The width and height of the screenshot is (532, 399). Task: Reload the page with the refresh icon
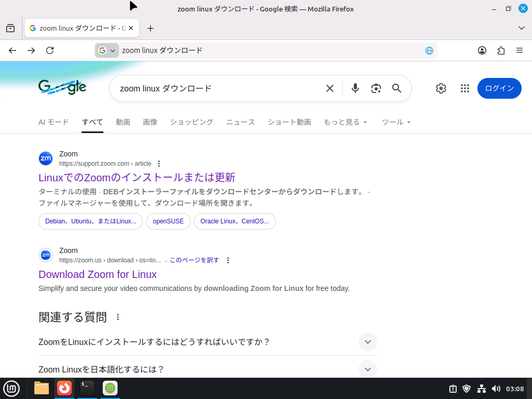pos(50,50)
